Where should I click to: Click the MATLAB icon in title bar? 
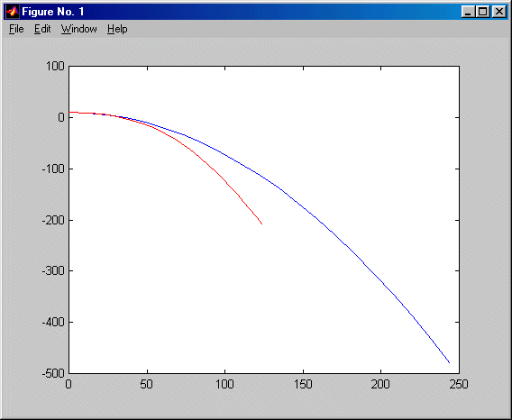coord(13,12)
